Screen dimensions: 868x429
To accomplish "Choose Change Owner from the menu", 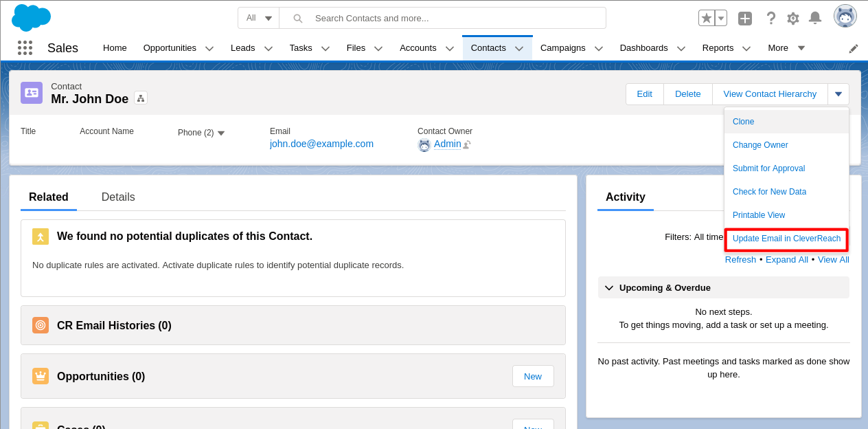I will point(787,145).
